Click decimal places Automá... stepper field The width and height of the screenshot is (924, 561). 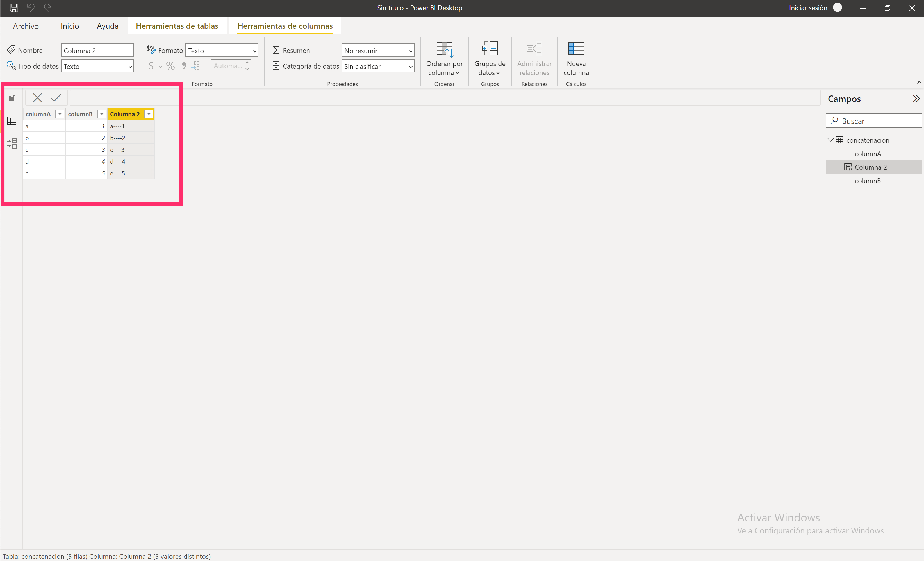pos(231,66)
